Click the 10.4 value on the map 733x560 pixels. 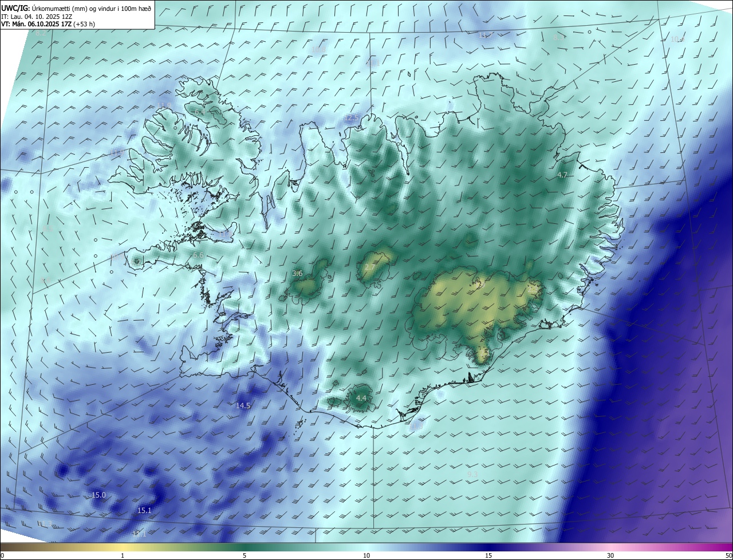click(677, 39)
